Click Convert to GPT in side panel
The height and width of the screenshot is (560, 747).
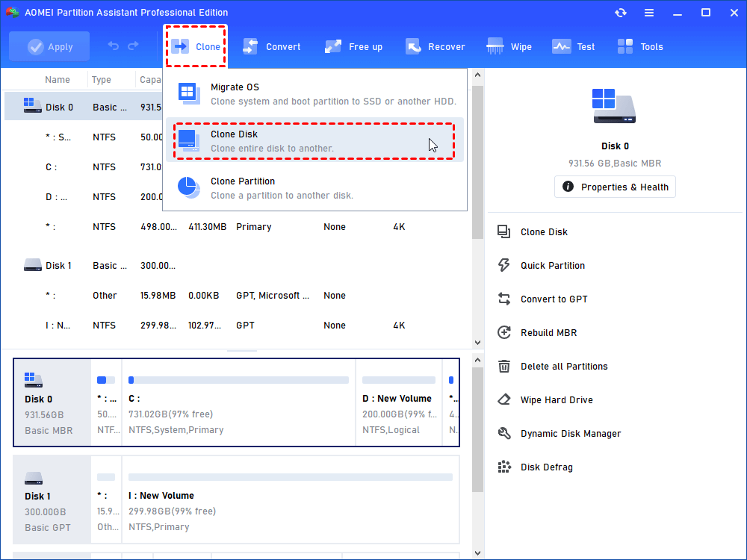pyautogui.click(x=554, y=299)
